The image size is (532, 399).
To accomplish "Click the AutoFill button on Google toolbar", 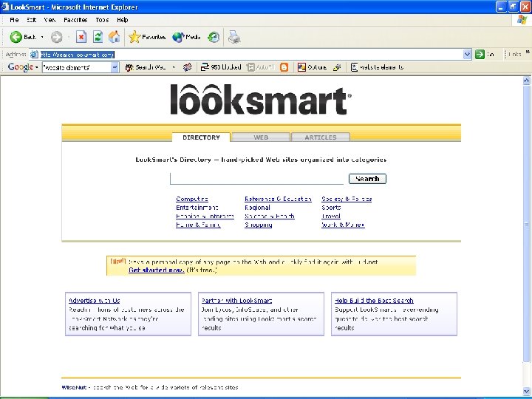I will 260,67.
